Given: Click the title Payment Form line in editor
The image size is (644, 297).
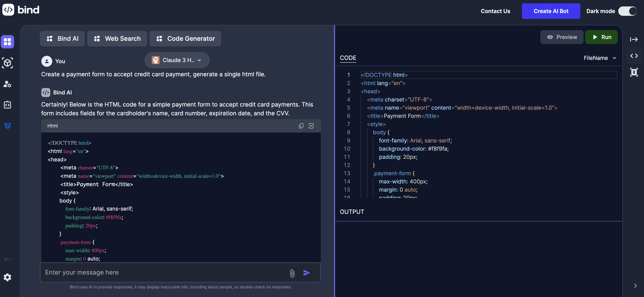Looking at the screenshot, I should point(403,116).
